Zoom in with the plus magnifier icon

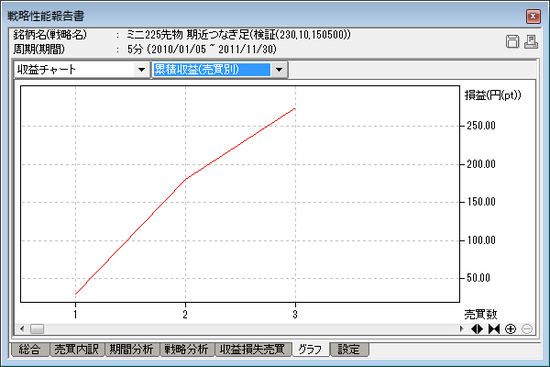coord(510,329)
